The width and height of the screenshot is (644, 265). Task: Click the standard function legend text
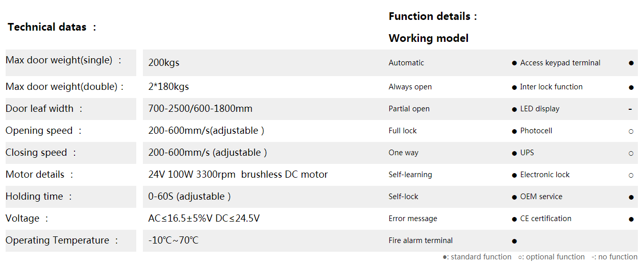pos(480,257)
